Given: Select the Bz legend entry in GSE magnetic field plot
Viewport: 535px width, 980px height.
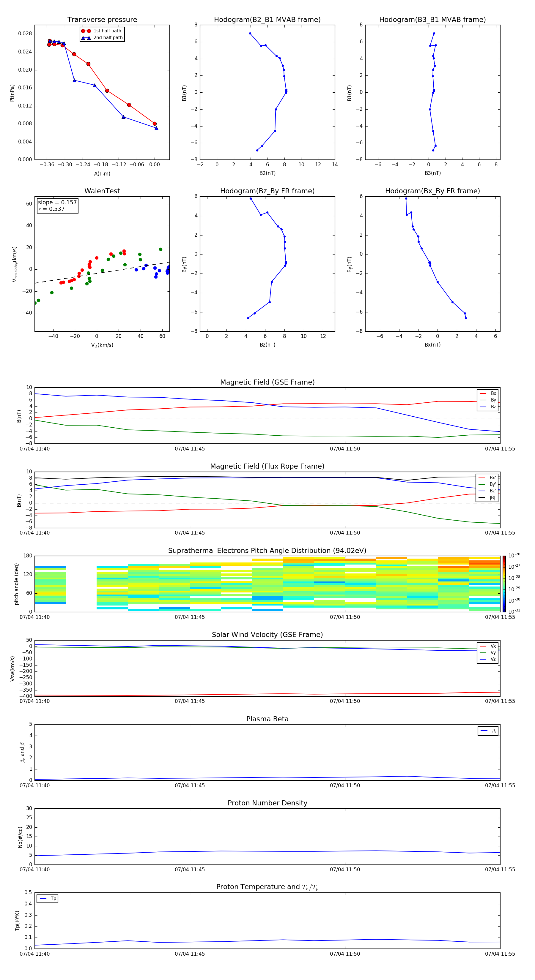Looking at the screenshot, I should pyautogui.click(x=488, y=407).
